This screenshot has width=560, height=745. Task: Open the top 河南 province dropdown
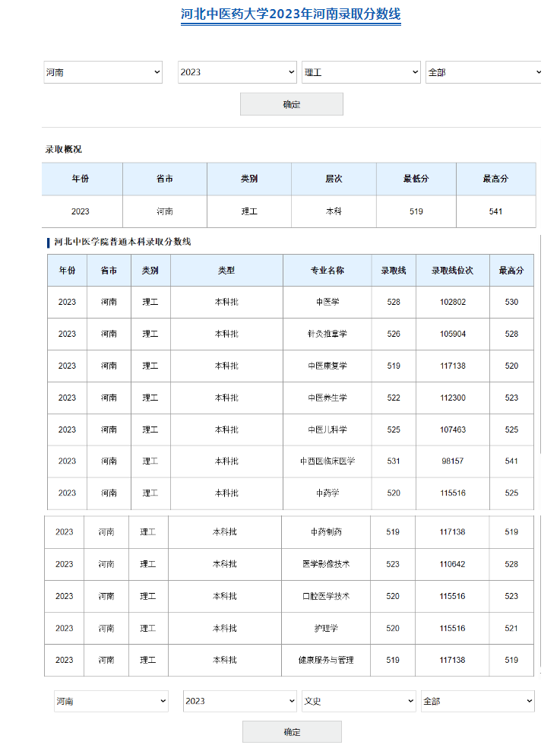[103, 72]
